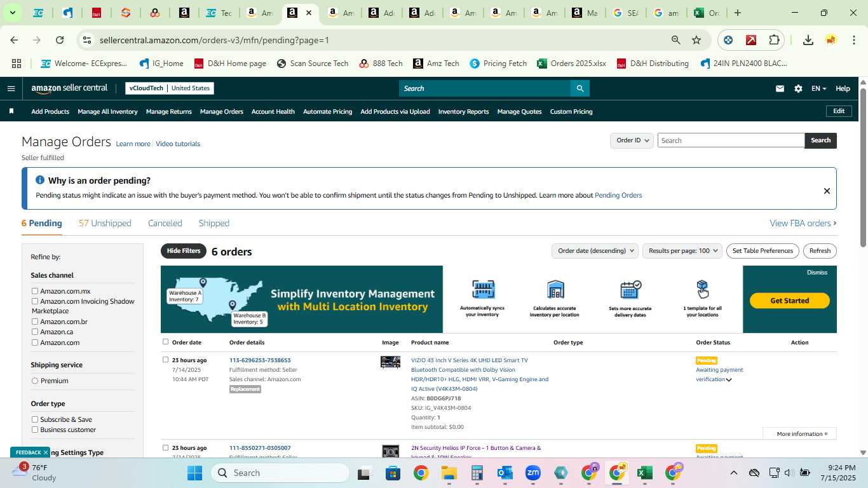868x488 pixels.
Task: Open Inventory Reports menu item
Action: click(464, 112)
